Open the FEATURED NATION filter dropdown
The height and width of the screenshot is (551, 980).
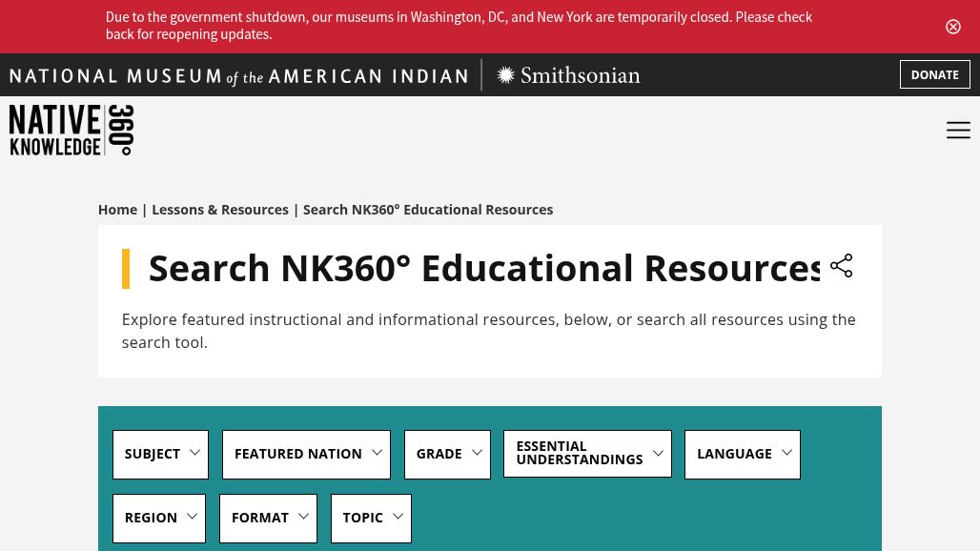(x=306, y=454)
